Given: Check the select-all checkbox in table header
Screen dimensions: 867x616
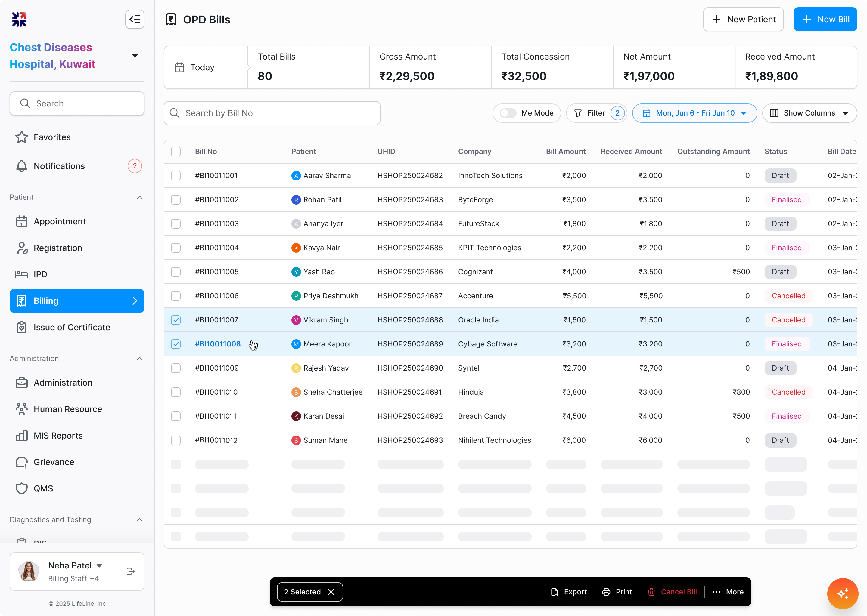Looking at the screenshot, I should pos(176,151).
